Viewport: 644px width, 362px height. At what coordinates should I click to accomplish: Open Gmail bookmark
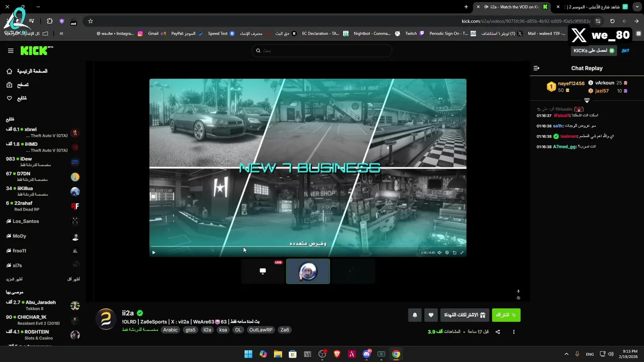tap(156, 34)
